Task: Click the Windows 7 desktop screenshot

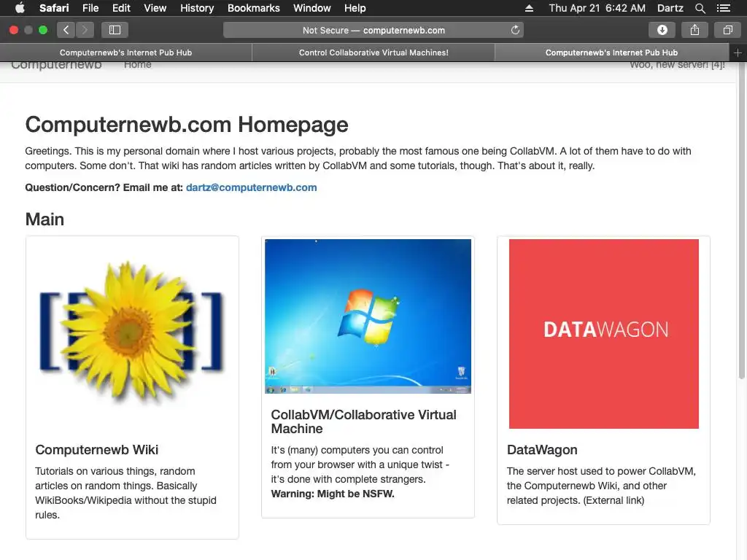Action: click(x=368, y=316)
